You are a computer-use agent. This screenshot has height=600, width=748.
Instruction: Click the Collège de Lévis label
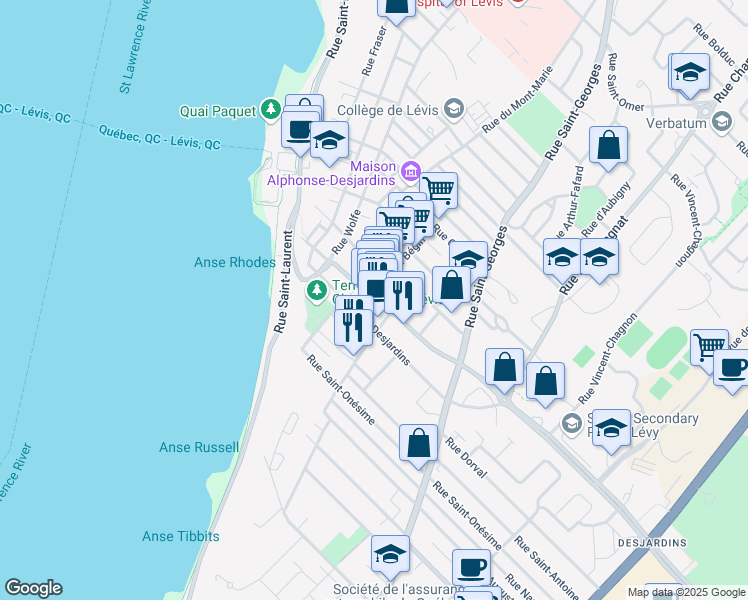(388, 110)
